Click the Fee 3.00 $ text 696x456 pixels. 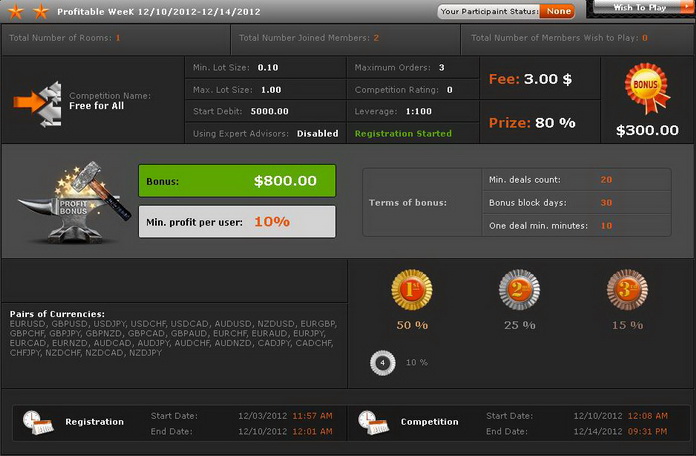click(530, 79)
